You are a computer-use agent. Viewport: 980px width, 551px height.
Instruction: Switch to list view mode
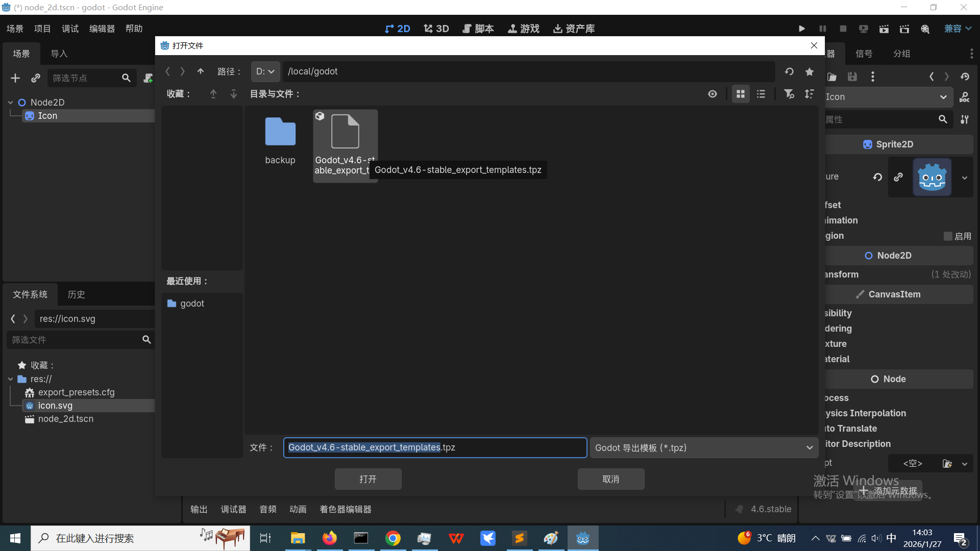[x=761, y=94]
